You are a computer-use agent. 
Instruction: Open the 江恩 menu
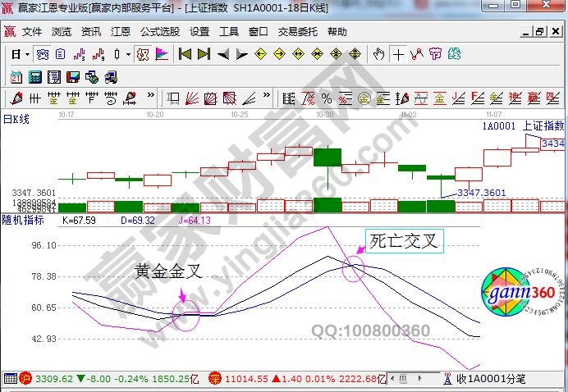121,32
